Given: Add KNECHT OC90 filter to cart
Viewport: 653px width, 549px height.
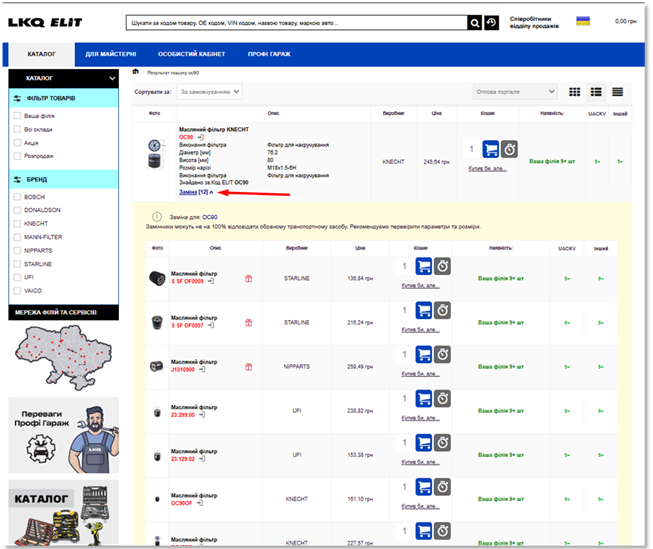Looking at the screenshot, I should (x=490, y=149).
